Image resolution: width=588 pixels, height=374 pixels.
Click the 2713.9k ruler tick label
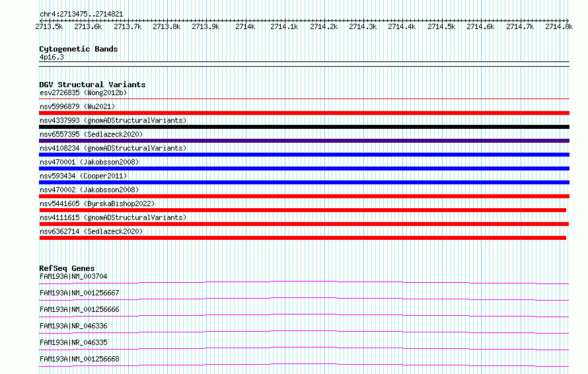pos(205,26)
